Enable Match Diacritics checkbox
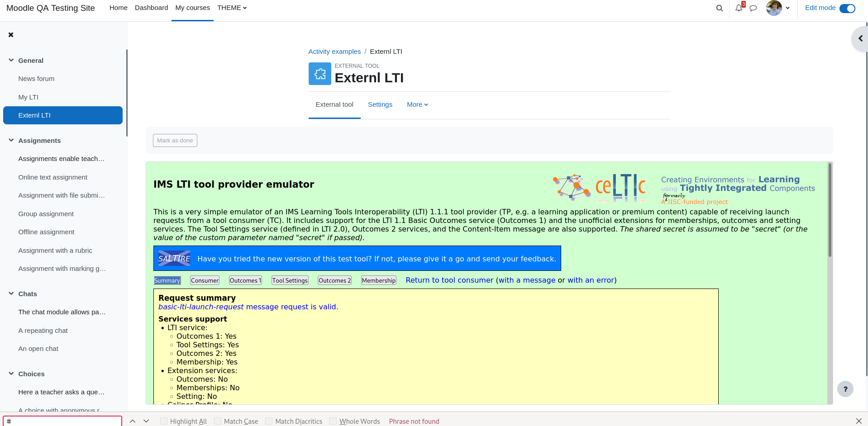 click(x=269, y=421)
